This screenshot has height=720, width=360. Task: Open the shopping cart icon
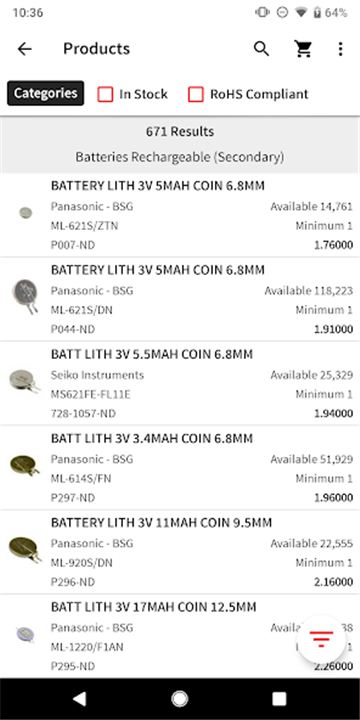click(303, 49)
